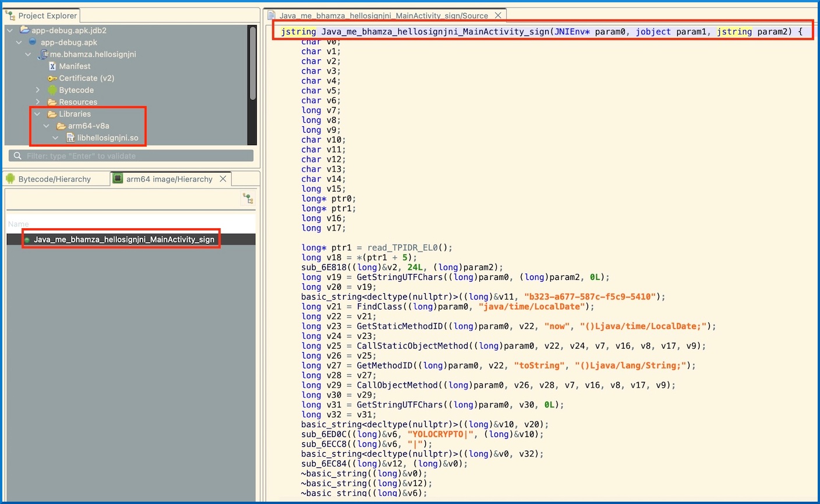The height and width of the screenshot is (504, 820).
Task: Click the CallStaticObjectMethod call in source
Action: 412,346
